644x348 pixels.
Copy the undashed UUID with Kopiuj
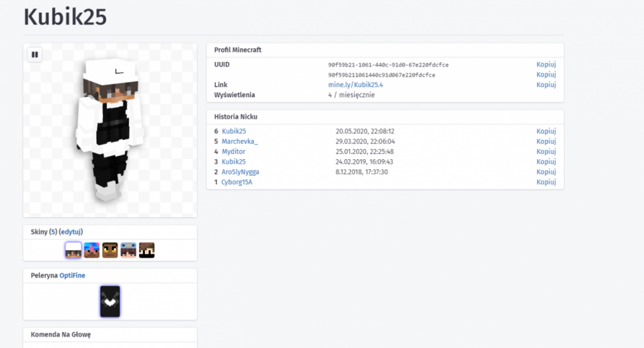point(545,75)
